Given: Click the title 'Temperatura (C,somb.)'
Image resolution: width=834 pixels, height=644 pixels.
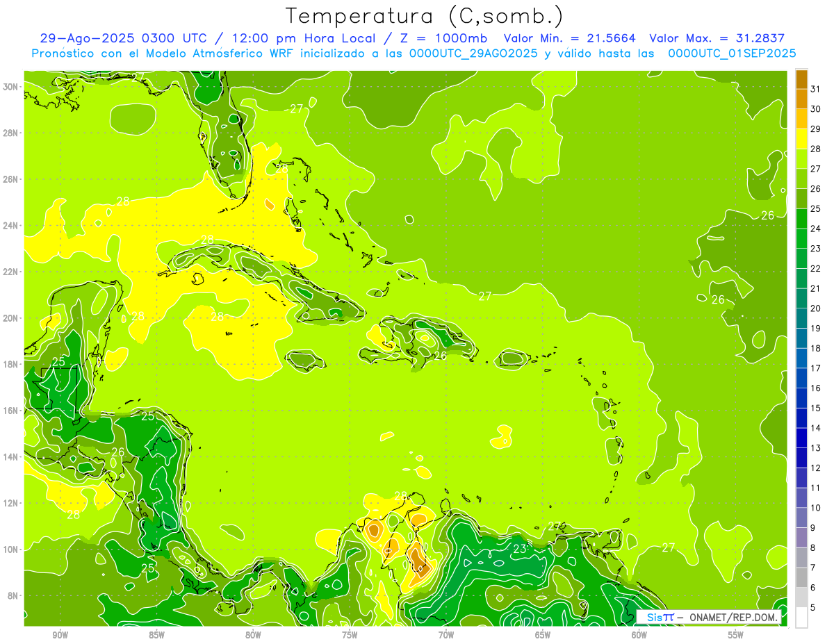Looking at the screenshot, I should pos(424,16).
